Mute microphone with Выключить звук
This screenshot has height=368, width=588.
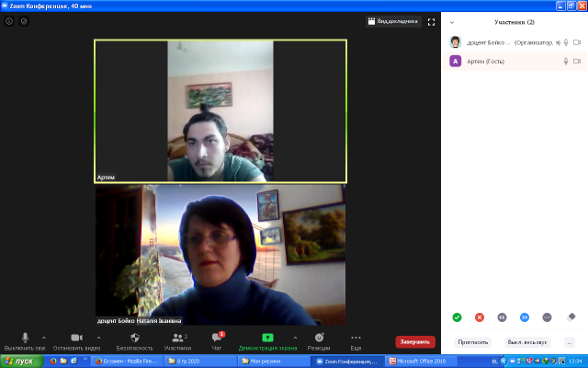[x=25, y=341]
